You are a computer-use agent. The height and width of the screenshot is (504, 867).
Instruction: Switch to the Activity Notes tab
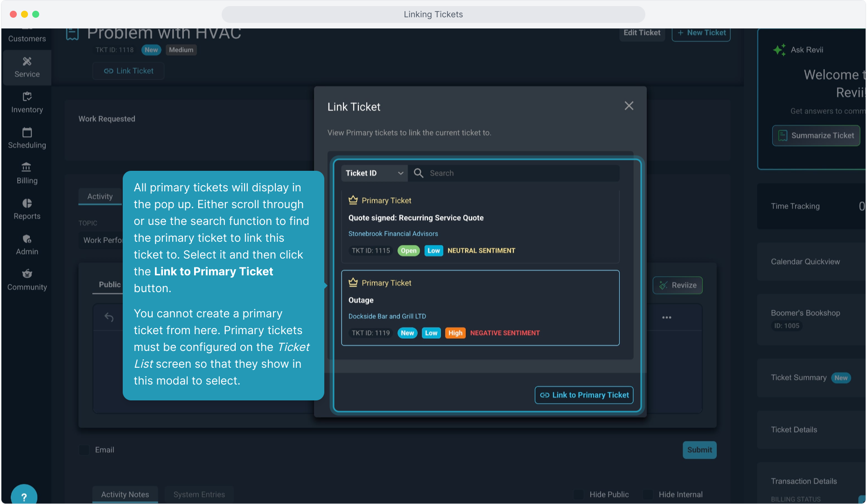click(125, 495)
